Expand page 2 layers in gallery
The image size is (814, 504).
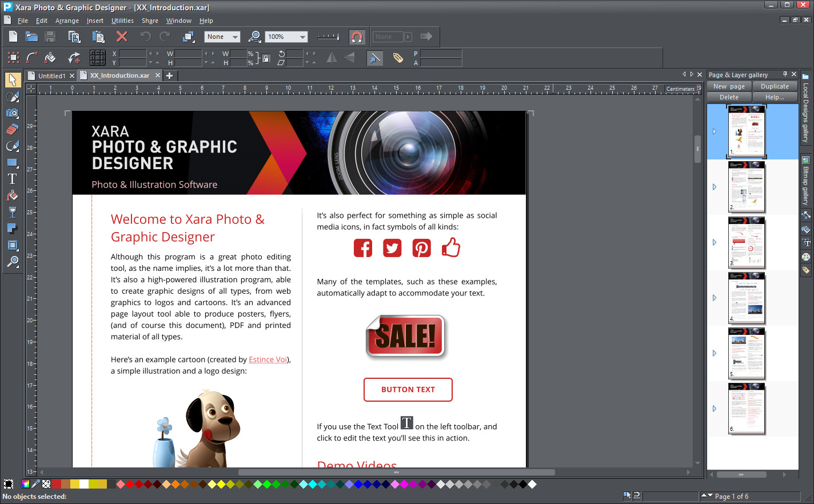(x=715, y=187)
